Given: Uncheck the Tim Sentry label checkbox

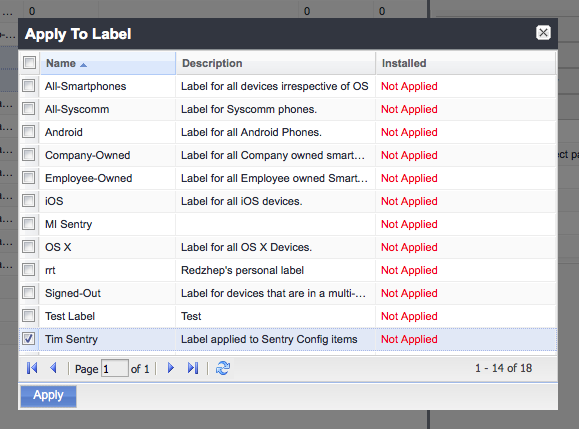Looking at the screenshot, I should [29, 339].
